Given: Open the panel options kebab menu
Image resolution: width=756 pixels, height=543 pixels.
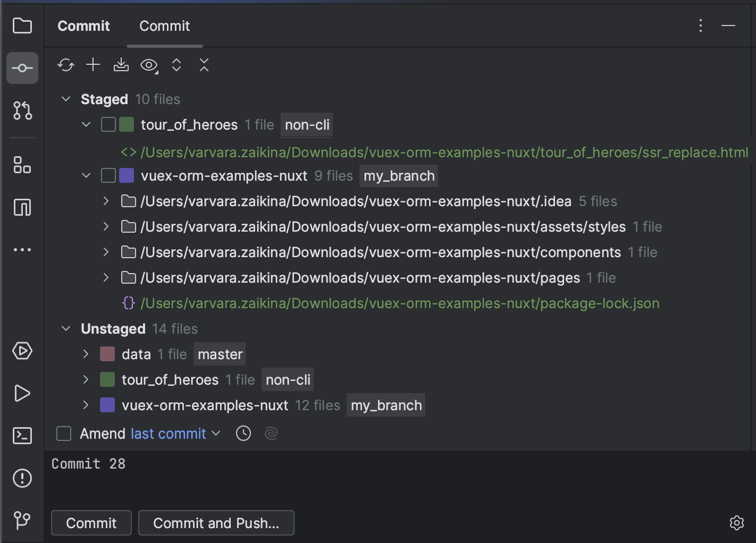Looking at the screenshot, I should 701,26.
